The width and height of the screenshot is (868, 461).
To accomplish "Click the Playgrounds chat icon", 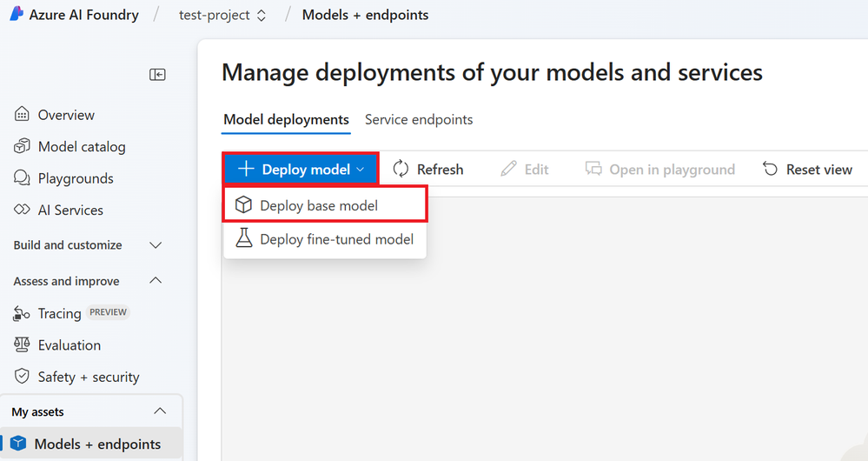I will 22,178.
